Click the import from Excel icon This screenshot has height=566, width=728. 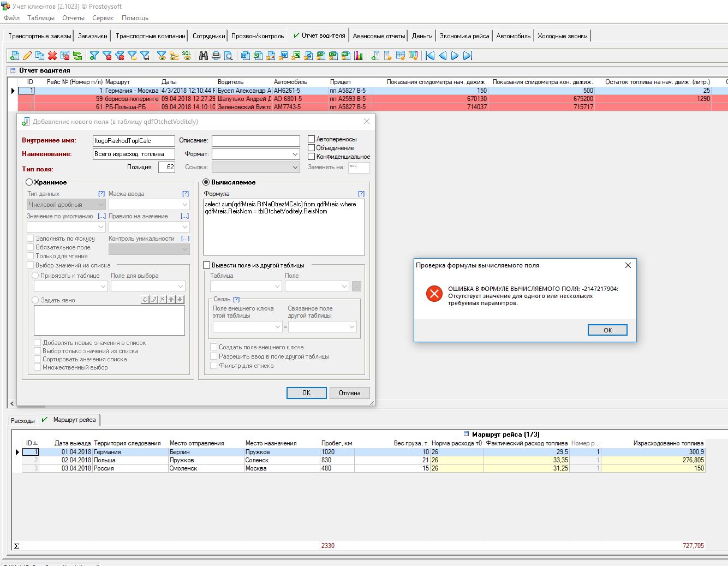pyautogui.click(x=296, y=56)
